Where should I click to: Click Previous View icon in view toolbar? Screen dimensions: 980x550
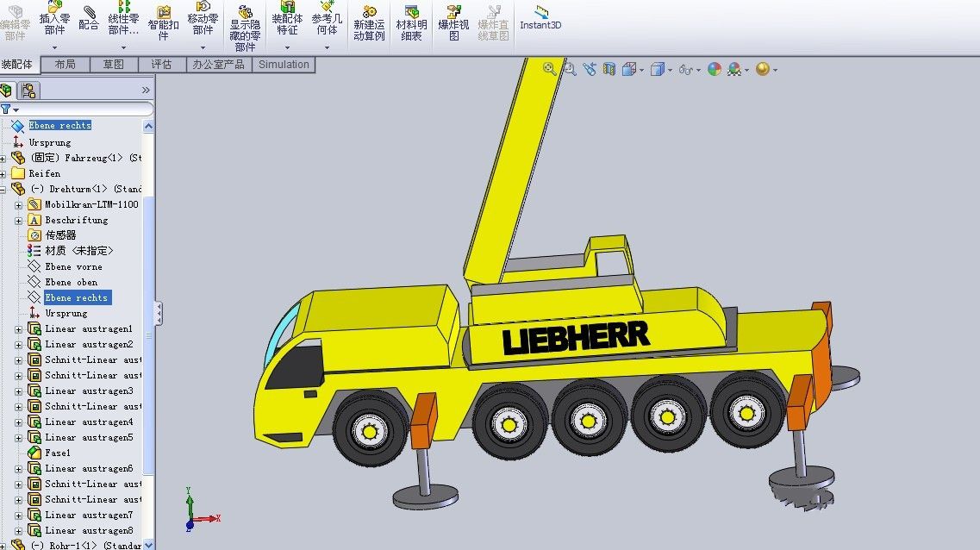(590, 69)
